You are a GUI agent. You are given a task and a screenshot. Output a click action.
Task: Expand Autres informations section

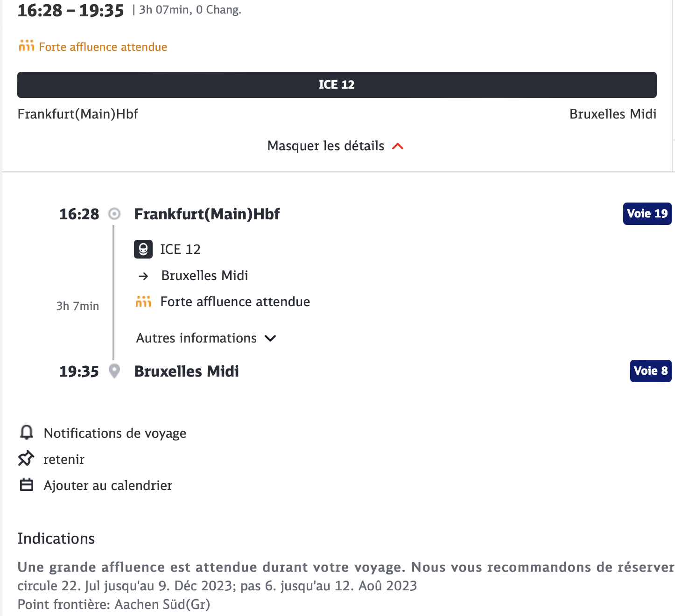(x=206, y=338)
